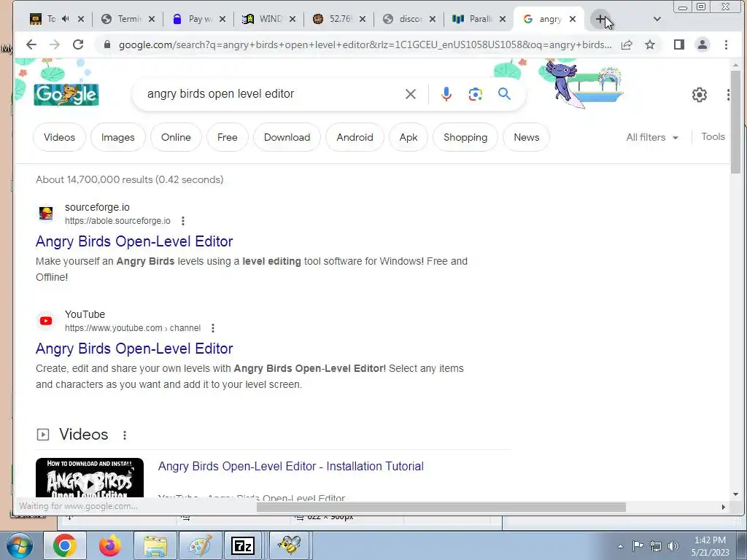Submit search with the magnifier icon
The height and width of the screenshot is (560, 747).
click(505, 94)
